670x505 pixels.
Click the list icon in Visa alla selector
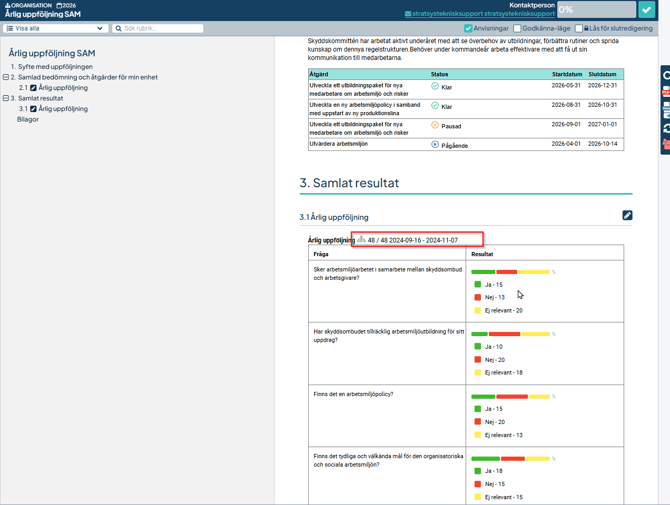[10, 28]
